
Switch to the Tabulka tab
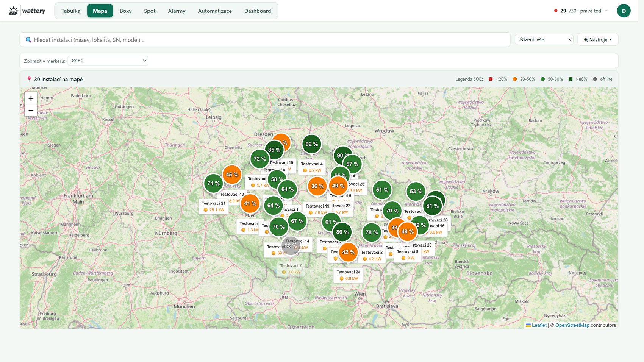[71, 11]
